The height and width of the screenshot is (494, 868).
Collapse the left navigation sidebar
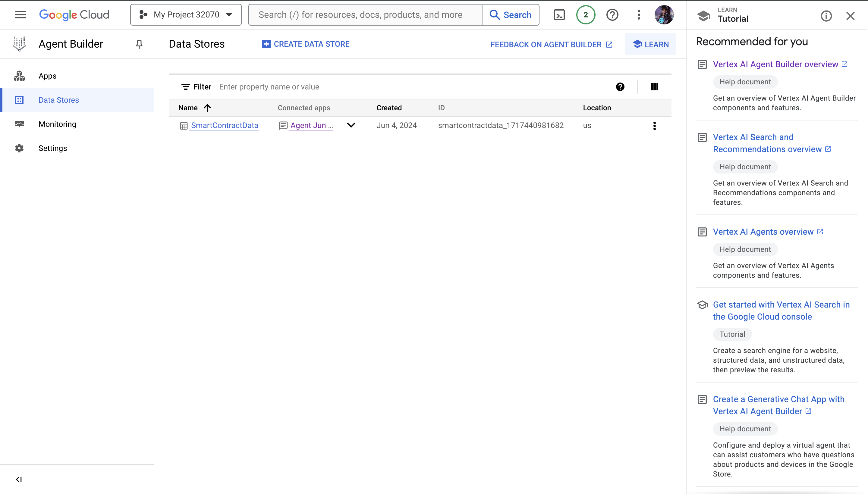(19, 479)
